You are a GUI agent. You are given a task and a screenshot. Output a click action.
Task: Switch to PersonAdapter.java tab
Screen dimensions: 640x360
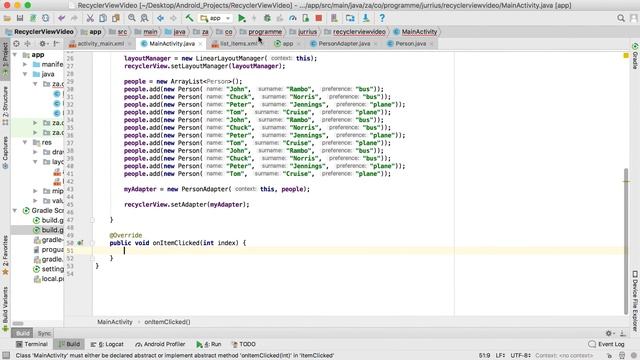point(343,44)
